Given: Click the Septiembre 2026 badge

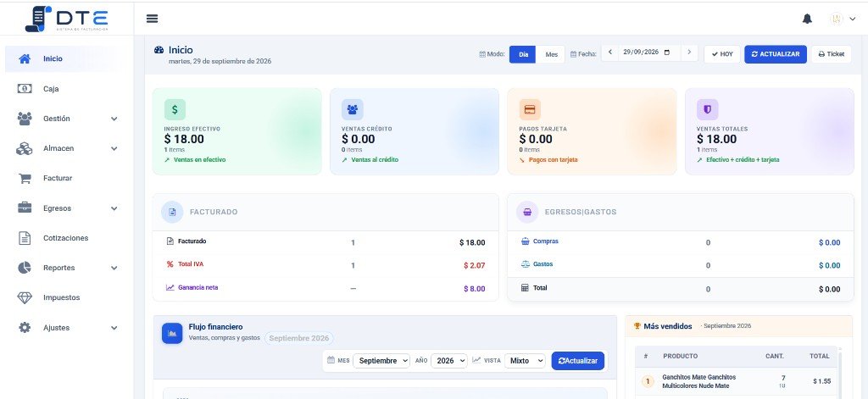Looking at the screenshot, I should pyautogui.click(x=299, y=338).
